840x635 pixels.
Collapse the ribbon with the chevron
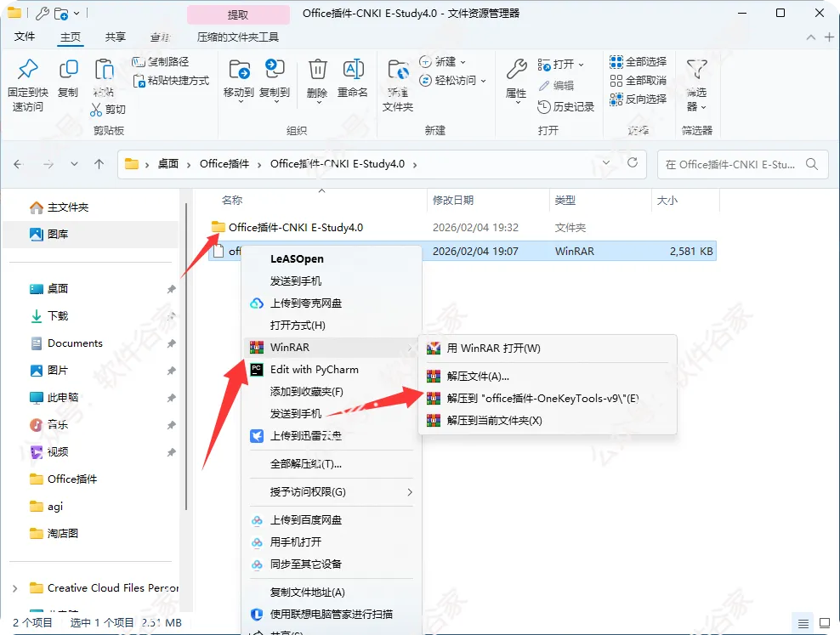[x=811, y=37]
